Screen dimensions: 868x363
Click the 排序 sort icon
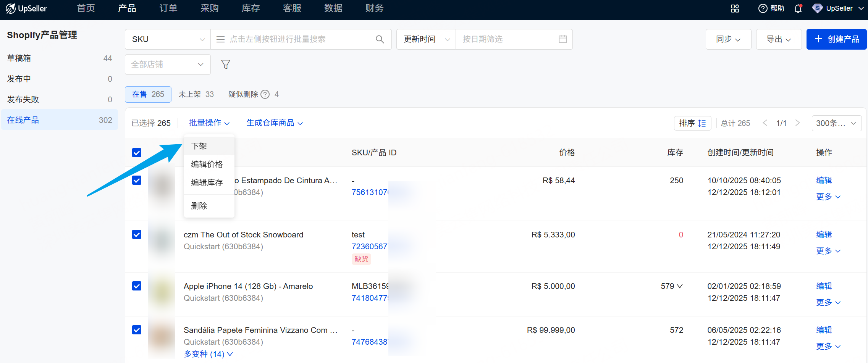coord(692,123)
